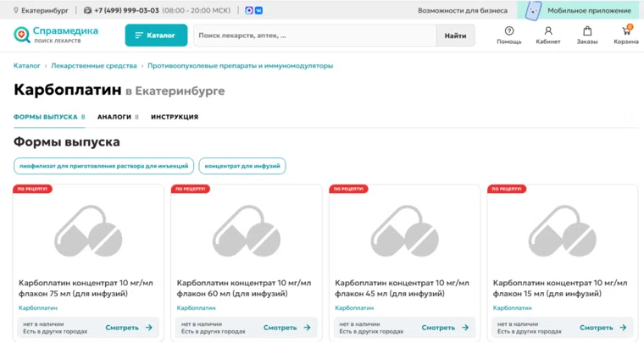Screen dimensions: 644x342
Task: Open the Заказы orders icon
Action: 587,35
